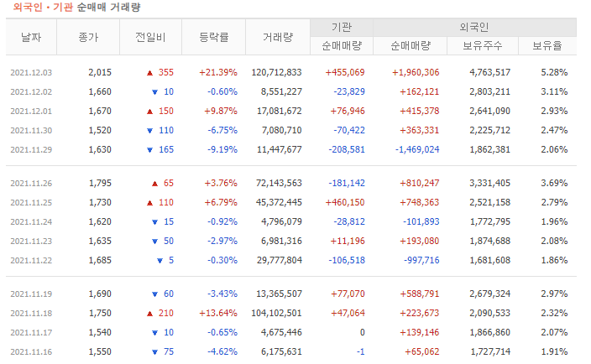Click volume 104,102,501
Viewport: 591px width, 364px height.
[277, 313]
